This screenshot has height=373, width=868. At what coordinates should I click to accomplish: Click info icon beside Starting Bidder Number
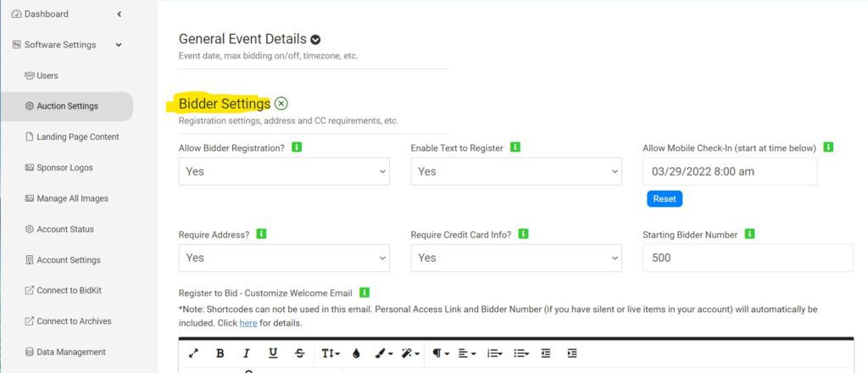tap(749, 234)
